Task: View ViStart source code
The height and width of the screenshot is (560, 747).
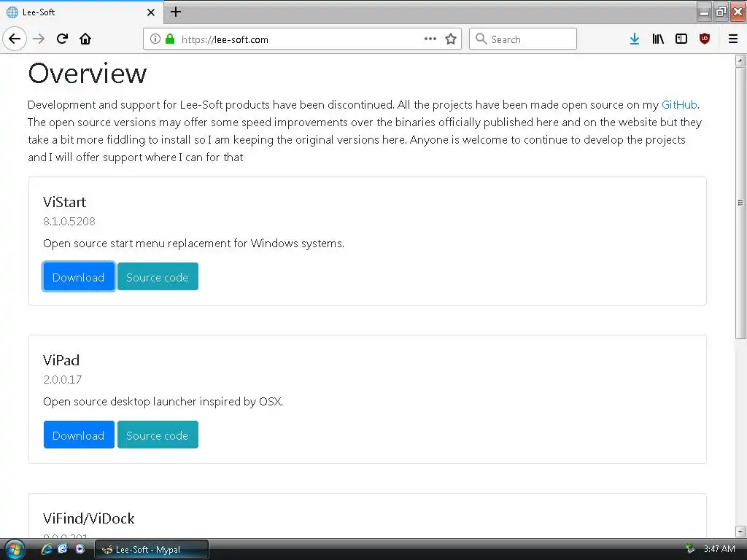Action: (x=158, y=276)
